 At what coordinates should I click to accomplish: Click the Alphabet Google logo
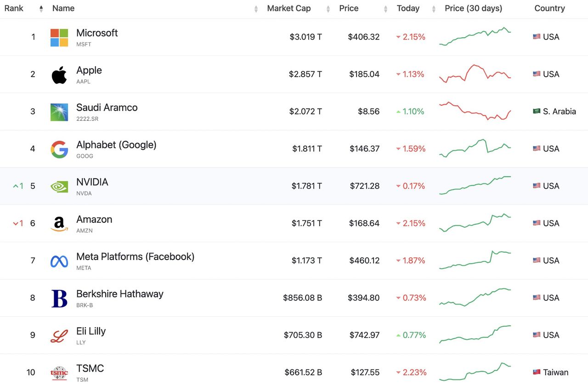pos(59,149)
